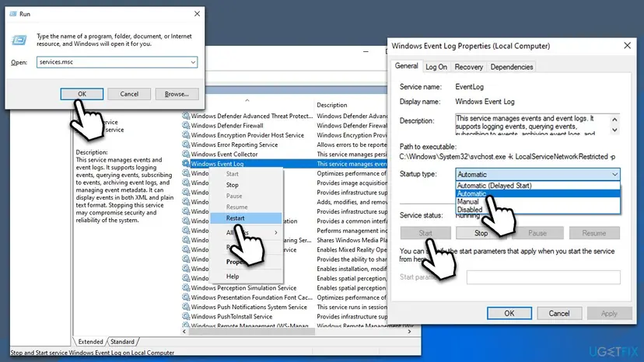Click Apply in the Properties dialog
644x362 pixels.
[609, 314]
